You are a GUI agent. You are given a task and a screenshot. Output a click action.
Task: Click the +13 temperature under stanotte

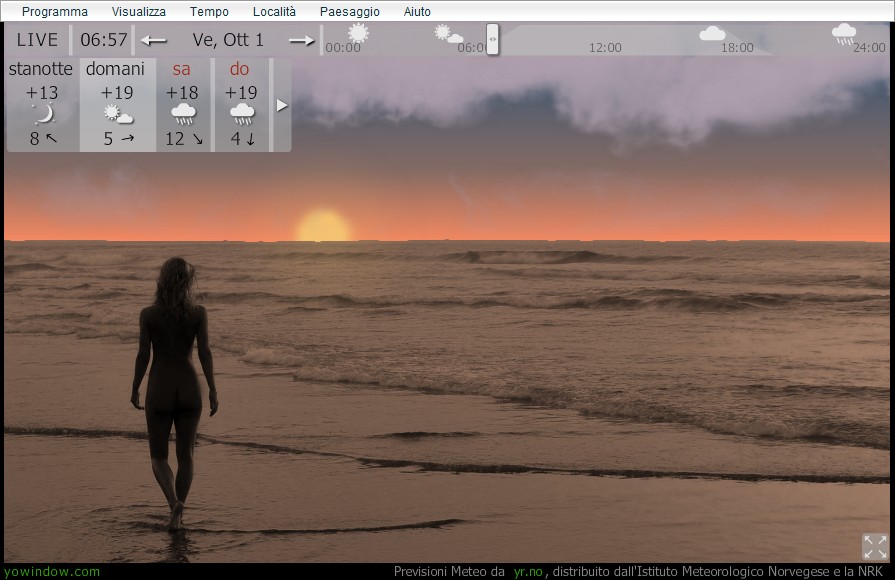click(x=42, y=92)
